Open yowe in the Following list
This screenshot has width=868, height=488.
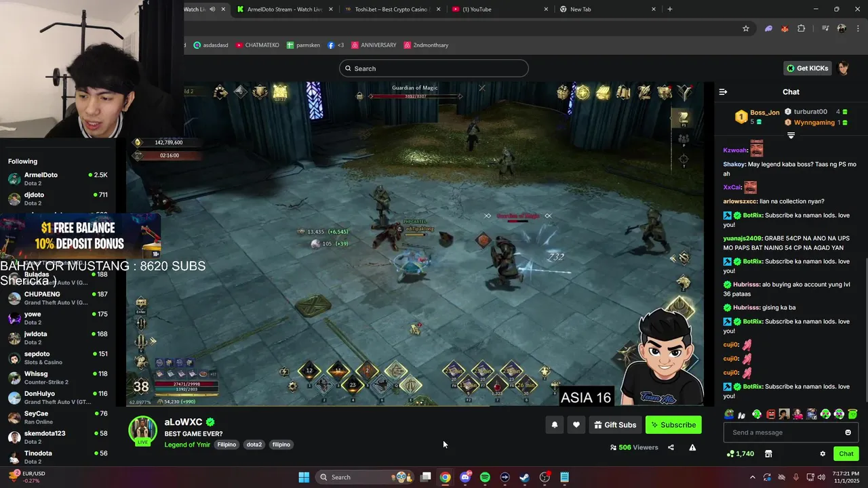pyautogui.click(x=57, y=318)
